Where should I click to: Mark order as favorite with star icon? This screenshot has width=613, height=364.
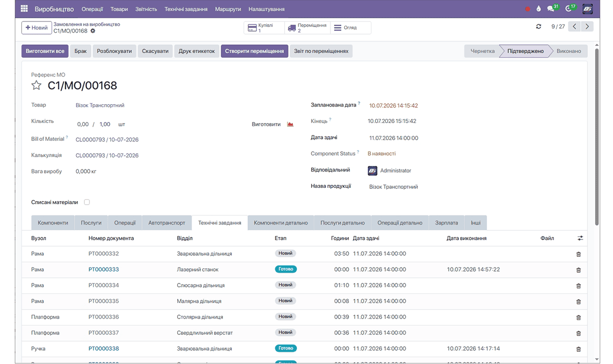tap(36, 85)
